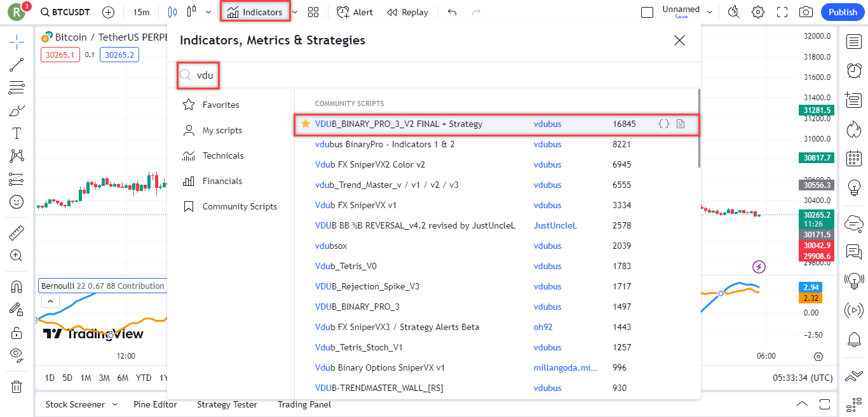Open the Alerts alarm clock panel
Screen dimensions: 868x417
tap(854, 70)
